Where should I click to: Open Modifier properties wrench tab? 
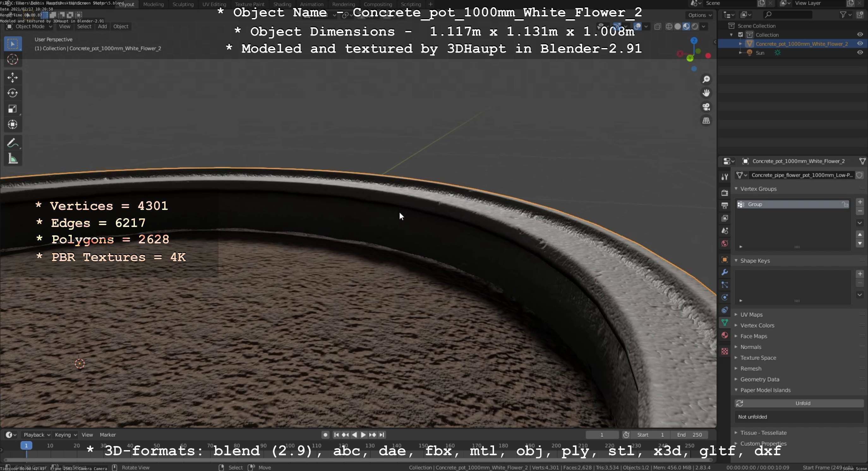coord(725,272)
